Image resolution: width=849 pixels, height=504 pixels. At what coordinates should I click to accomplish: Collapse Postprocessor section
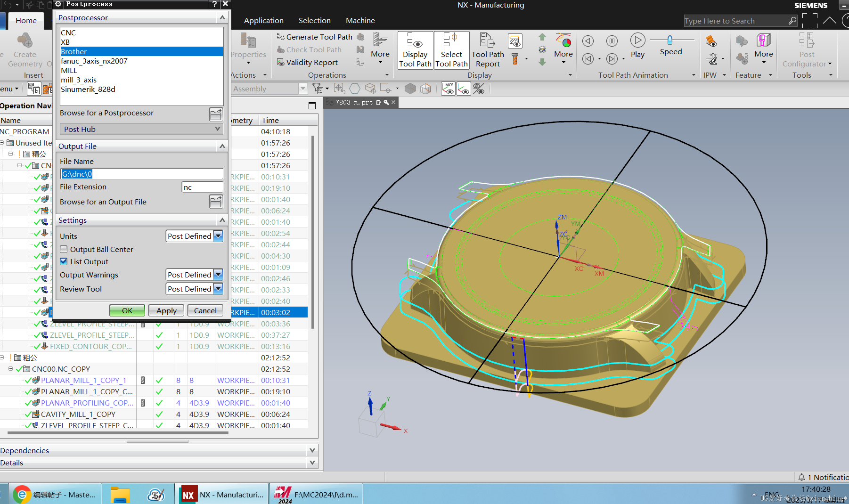[x=222, y=17]
